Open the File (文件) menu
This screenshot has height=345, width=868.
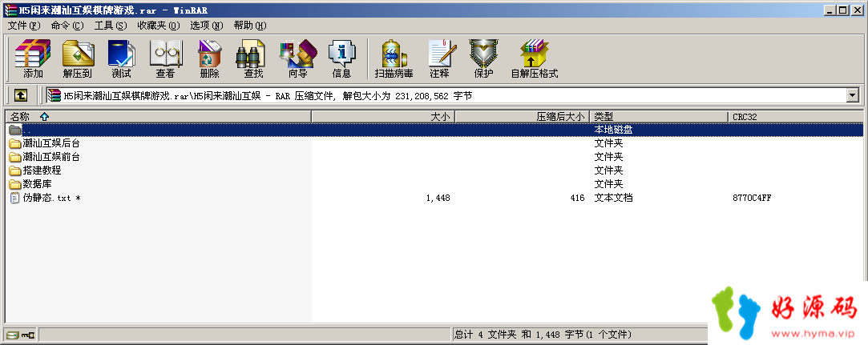click(24, 26)
